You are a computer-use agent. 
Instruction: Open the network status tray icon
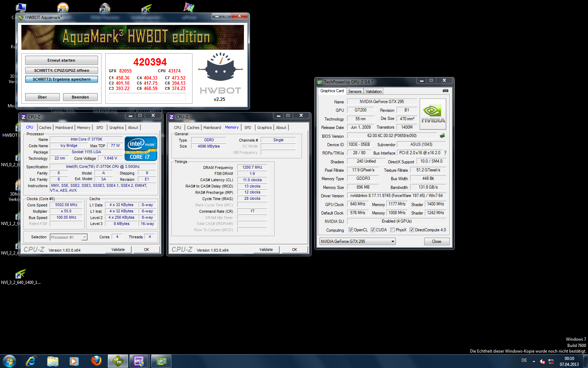[x=551, y=361]
